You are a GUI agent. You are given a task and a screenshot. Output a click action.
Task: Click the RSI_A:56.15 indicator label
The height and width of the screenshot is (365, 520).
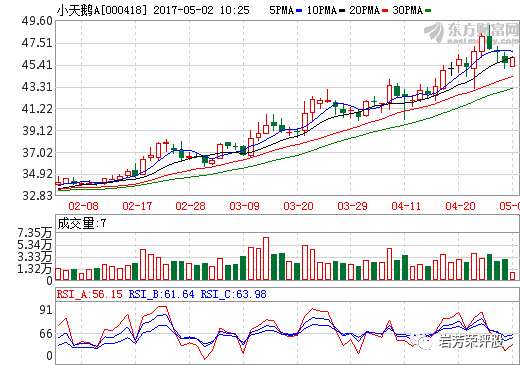90,294
